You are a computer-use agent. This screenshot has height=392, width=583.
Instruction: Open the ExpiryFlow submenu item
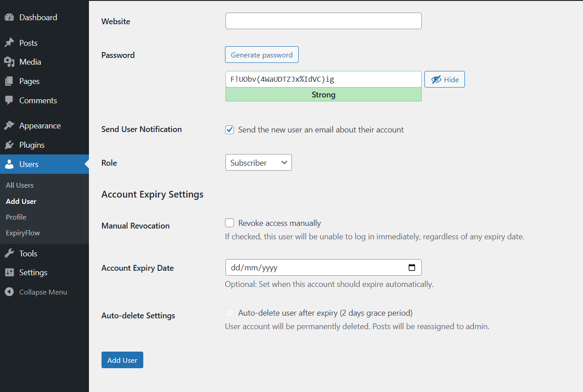click(23, 233)
